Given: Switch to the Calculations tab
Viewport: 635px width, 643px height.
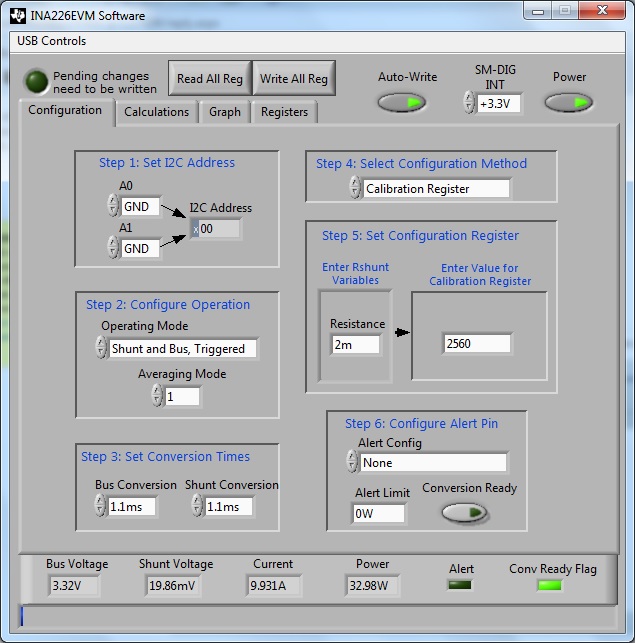Looking at the screenshot, I should click(157, 112).
